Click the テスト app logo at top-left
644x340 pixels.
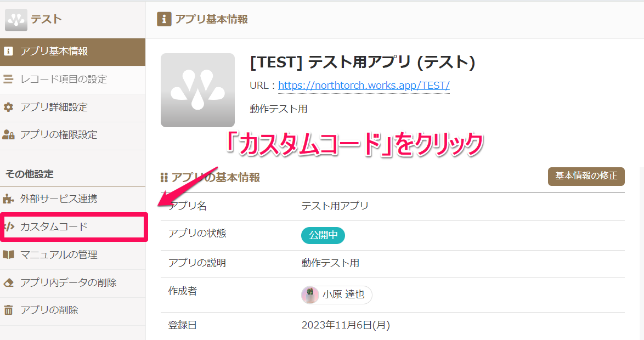[16, 20]
